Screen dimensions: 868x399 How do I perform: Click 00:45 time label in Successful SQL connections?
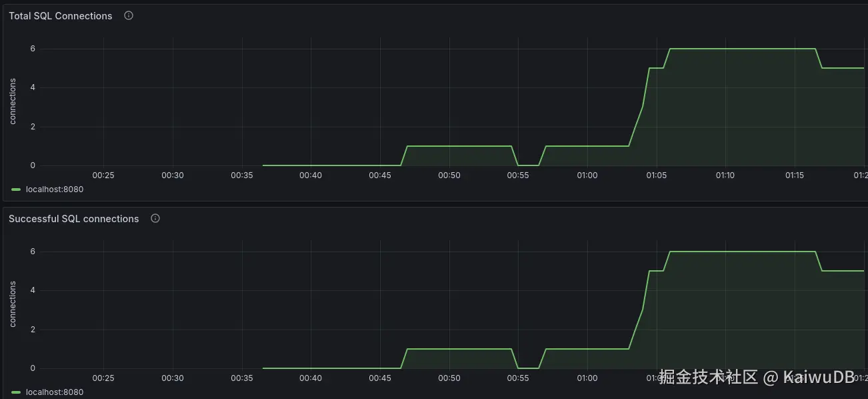(380, 378)
